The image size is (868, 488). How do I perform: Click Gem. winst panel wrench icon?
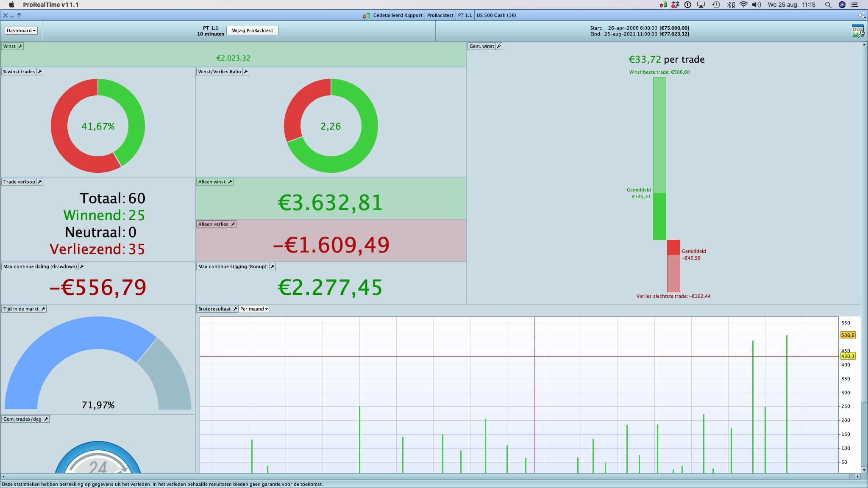click(499, 46)
